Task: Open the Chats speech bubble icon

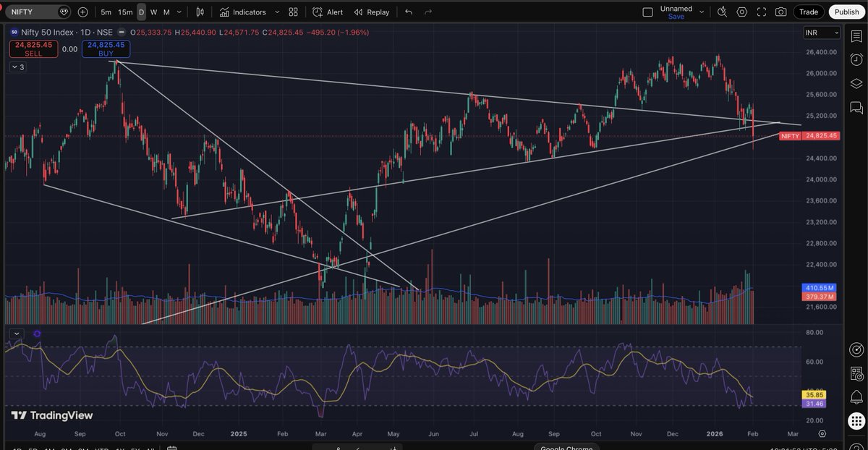Action: (x=856, y=108)
